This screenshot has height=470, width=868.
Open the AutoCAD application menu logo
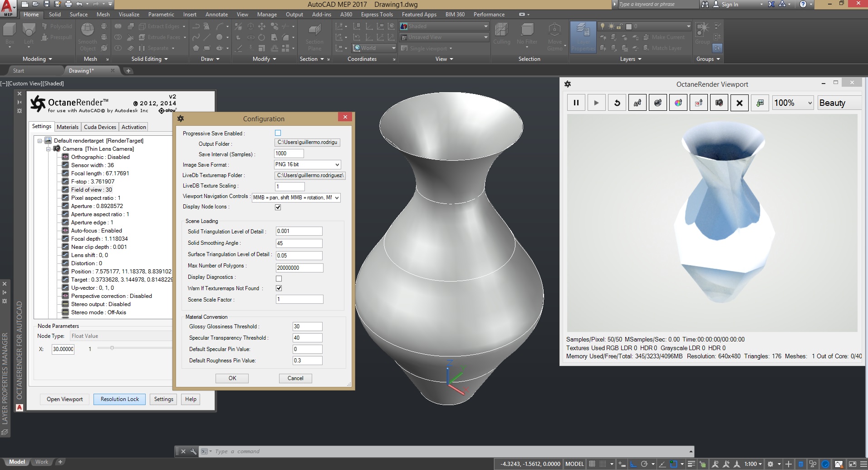(x=8, y=8)
